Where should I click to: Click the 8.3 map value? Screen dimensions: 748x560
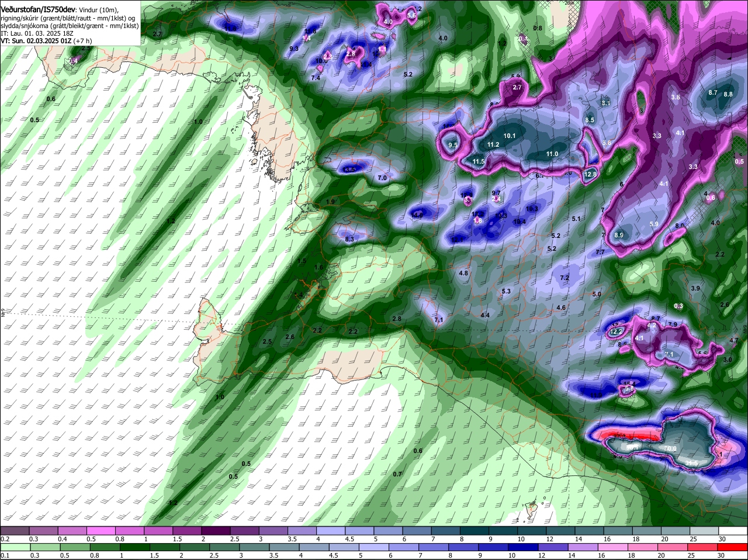pos(349,239)
